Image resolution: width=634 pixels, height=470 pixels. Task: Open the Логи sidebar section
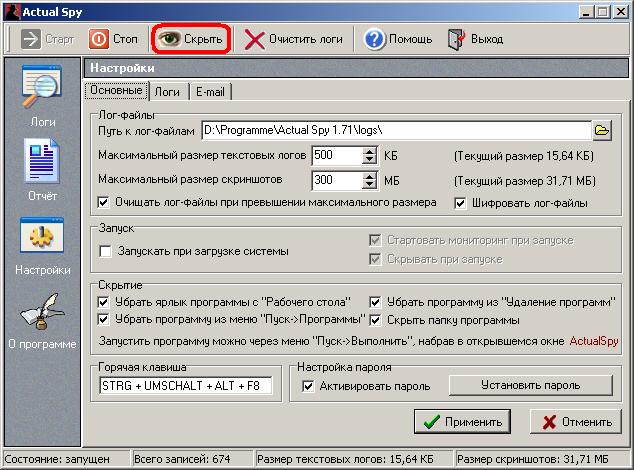[42, 96]
